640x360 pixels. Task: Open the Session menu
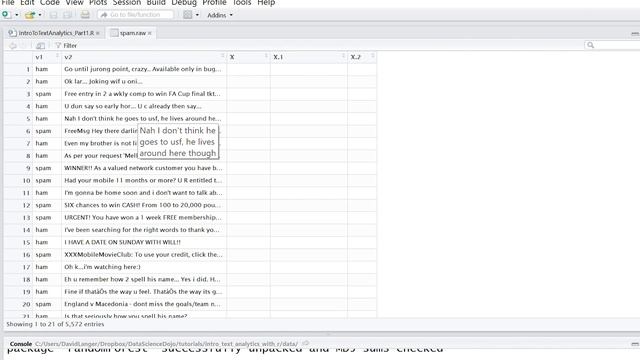(x=127, y=3)
